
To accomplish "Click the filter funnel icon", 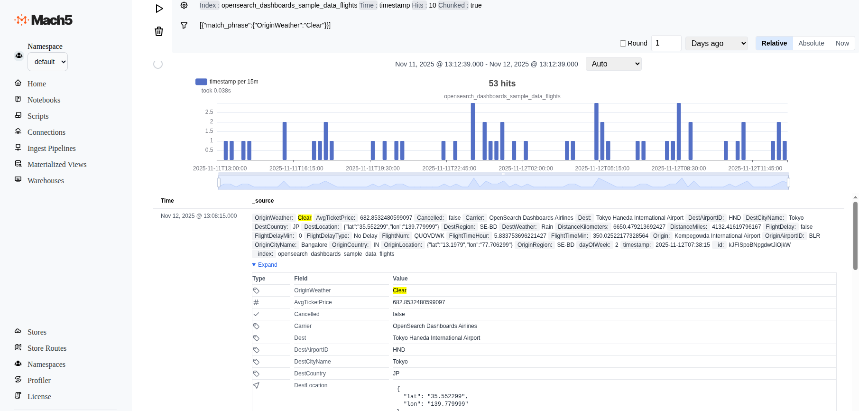I will (184, 25).
